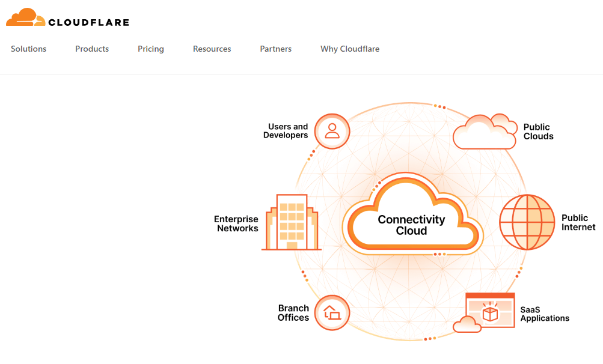Select the Public Internet text label

(x=578, y=222)
